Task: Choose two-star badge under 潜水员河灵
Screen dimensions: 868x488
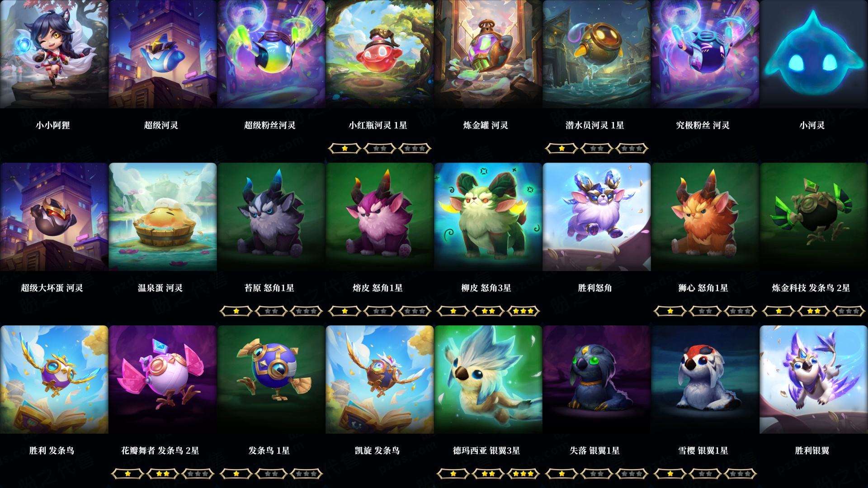Action: (x=597, y=148)
